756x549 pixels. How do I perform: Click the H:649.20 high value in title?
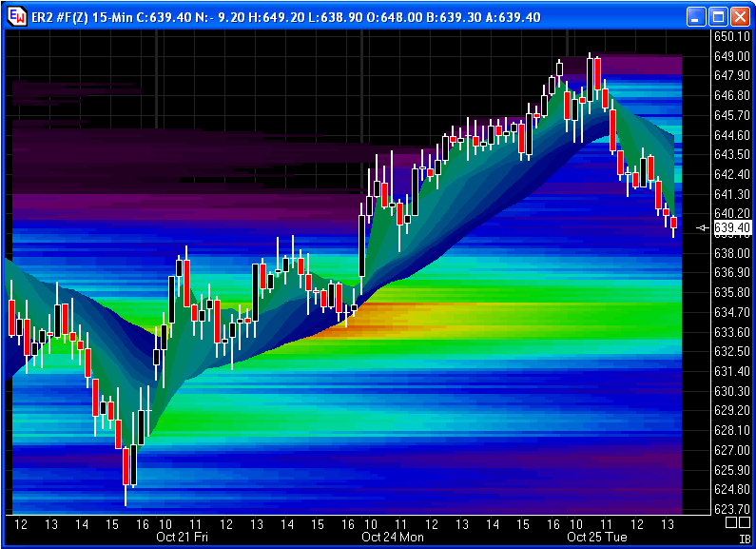coord(277,17)
